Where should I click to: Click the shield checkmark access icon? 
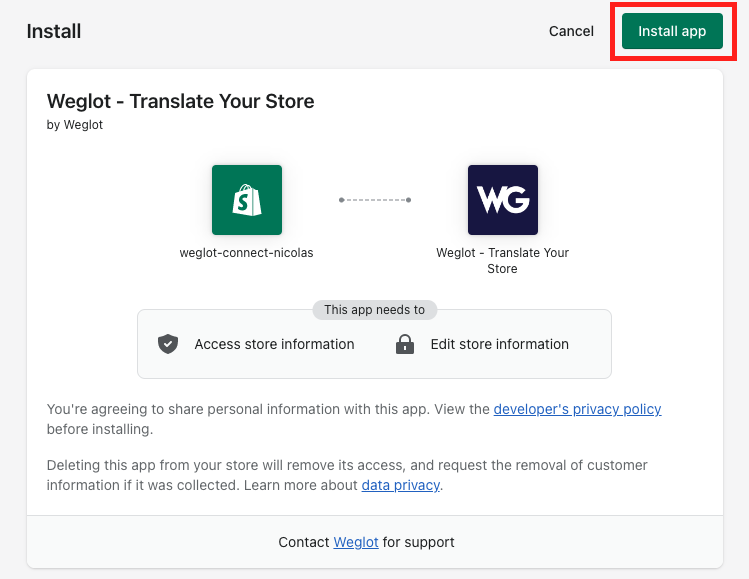pos(168,344)
